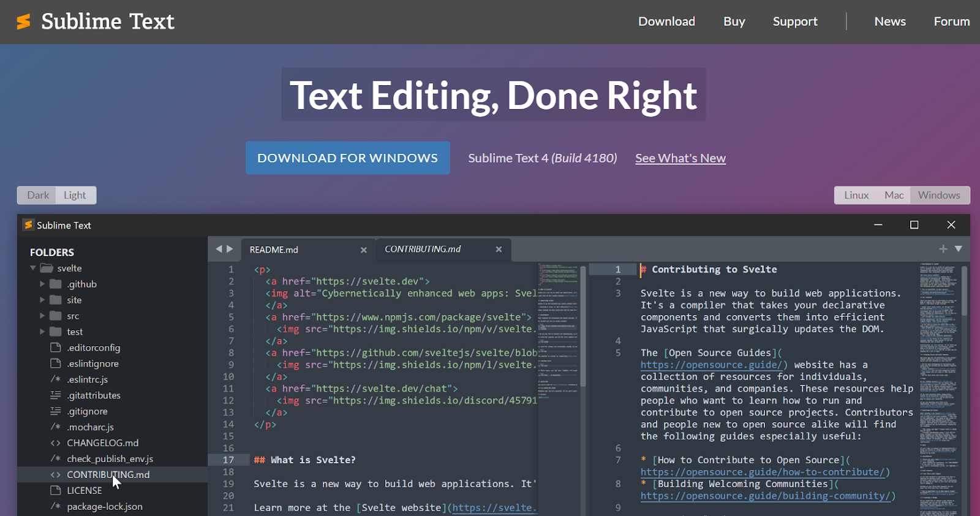Close the CONTRIBUTING.md tab
Viewport: 980px width, 516px height.
499,249
